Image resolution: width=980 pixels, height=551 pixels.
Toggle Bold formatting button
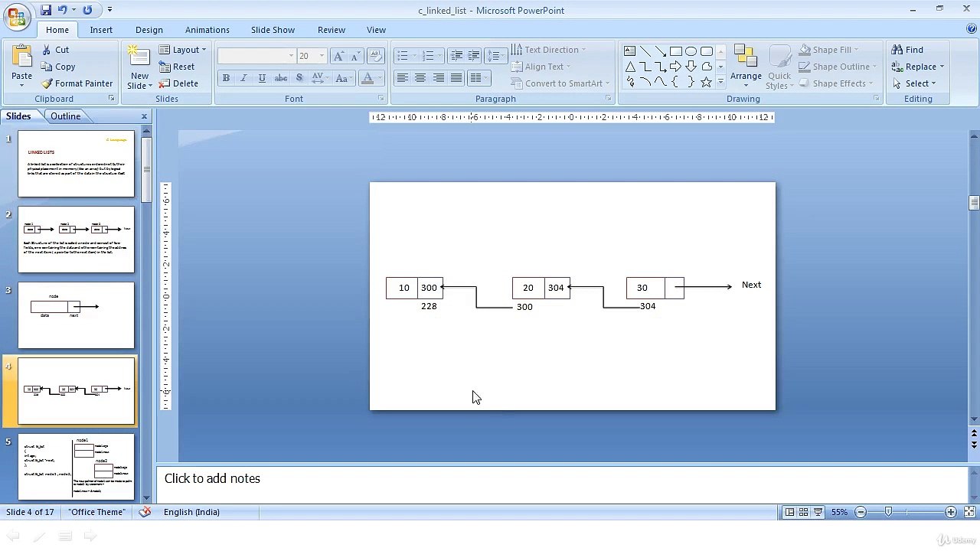point(226,78)
